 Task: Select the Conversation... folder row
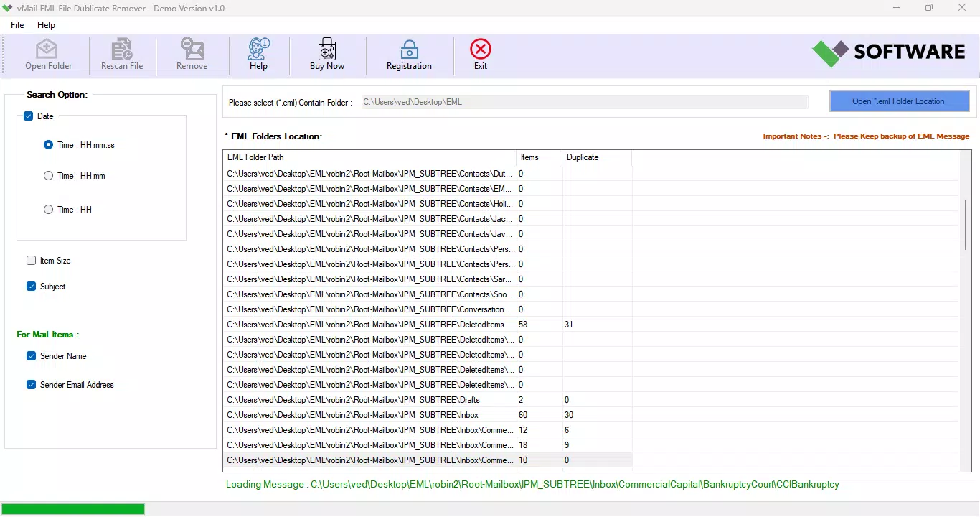pos(428,309)
